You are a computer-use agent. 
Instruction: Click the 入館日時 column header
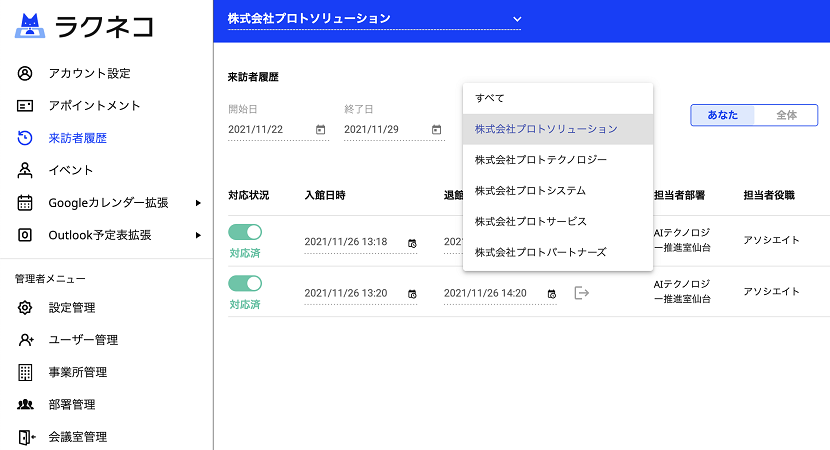pyautogui.click(x=325, y=195)
